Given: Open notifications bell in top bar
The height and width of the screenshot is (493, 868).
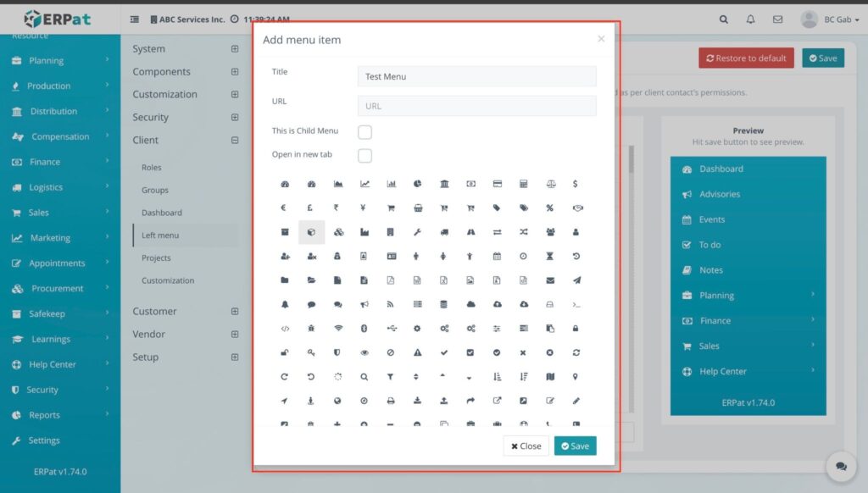Looking at the screenshot, I should 750,19.
